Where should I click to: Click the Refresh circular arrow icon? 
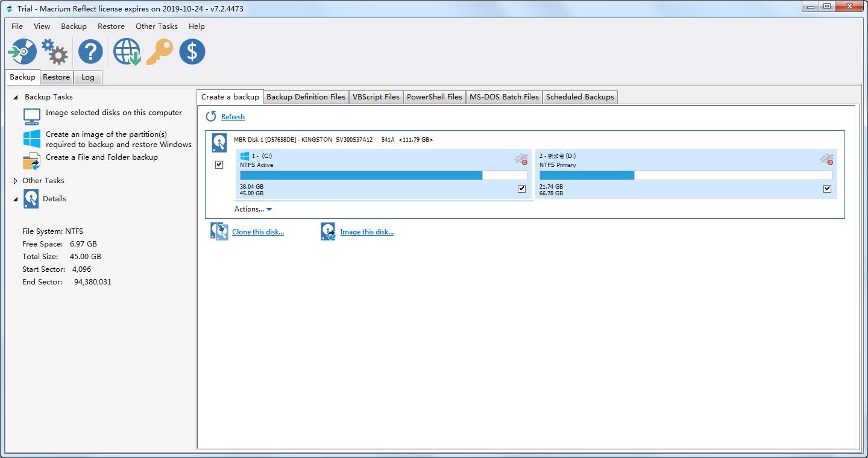pos(211,116)
